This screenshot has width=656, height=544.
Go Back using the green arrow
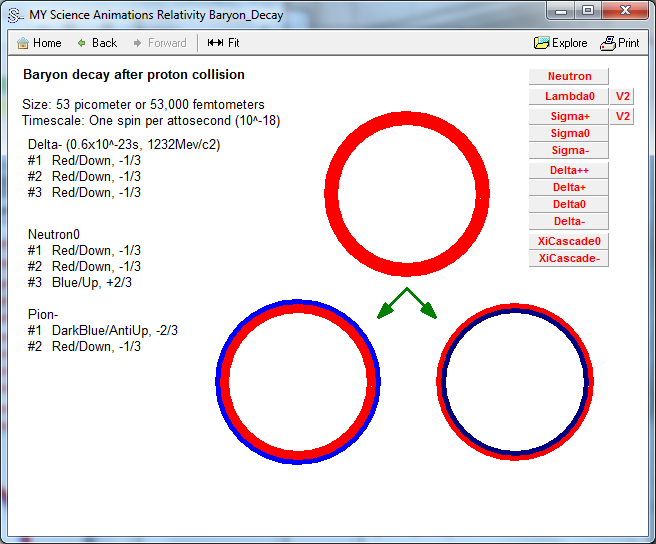82,43
